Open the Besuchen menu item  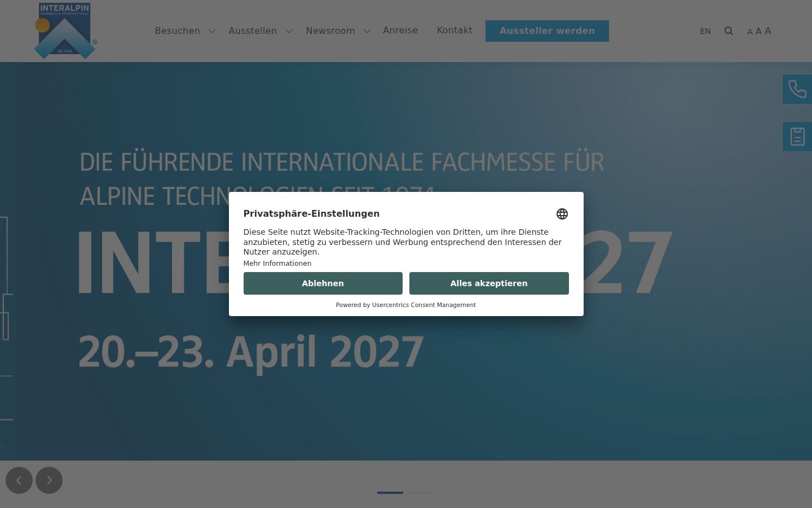click(x=178, y=31)
